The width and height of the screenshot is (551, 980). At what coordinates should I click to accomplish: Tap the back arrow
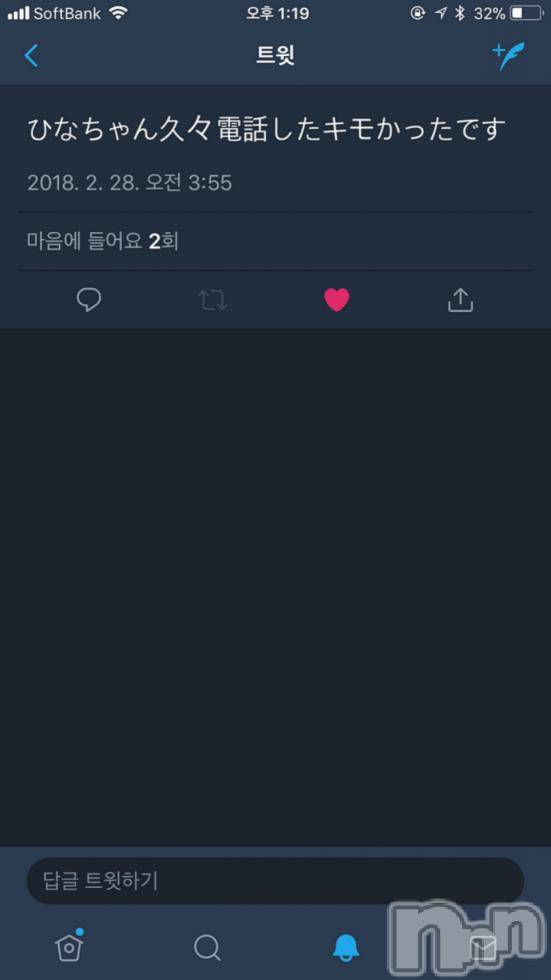point(31,56)
